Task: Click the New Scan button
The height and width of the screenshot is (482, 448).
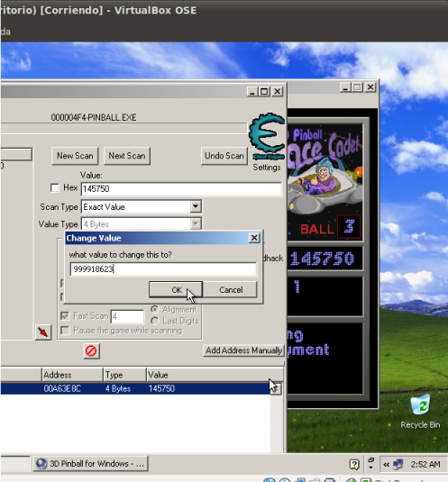Action: point(75,156)
